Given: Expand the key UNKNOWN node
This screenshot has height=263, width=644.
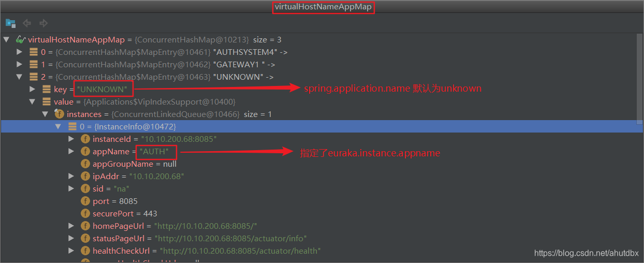Looking at the screenshot, I should coord(33,89).
